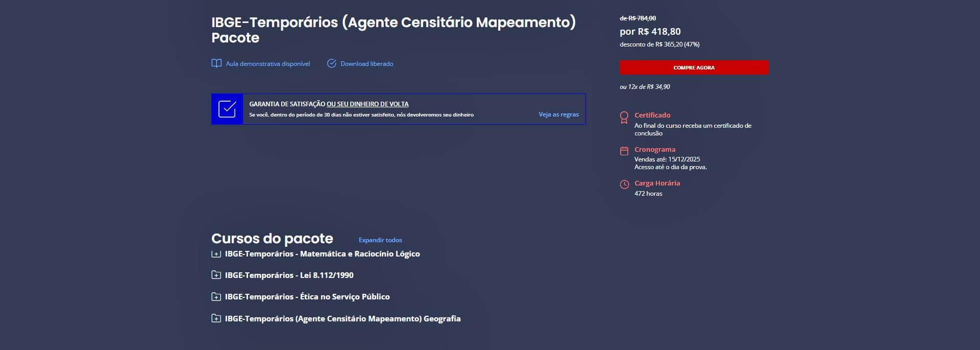Select the Ética no Serviço Público course title

point(307,297)
